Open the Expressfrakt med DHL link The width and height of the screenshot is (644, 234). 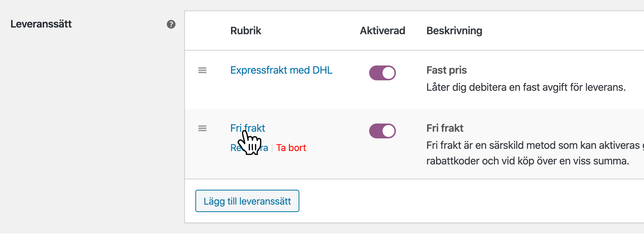(x=281, y=70)
